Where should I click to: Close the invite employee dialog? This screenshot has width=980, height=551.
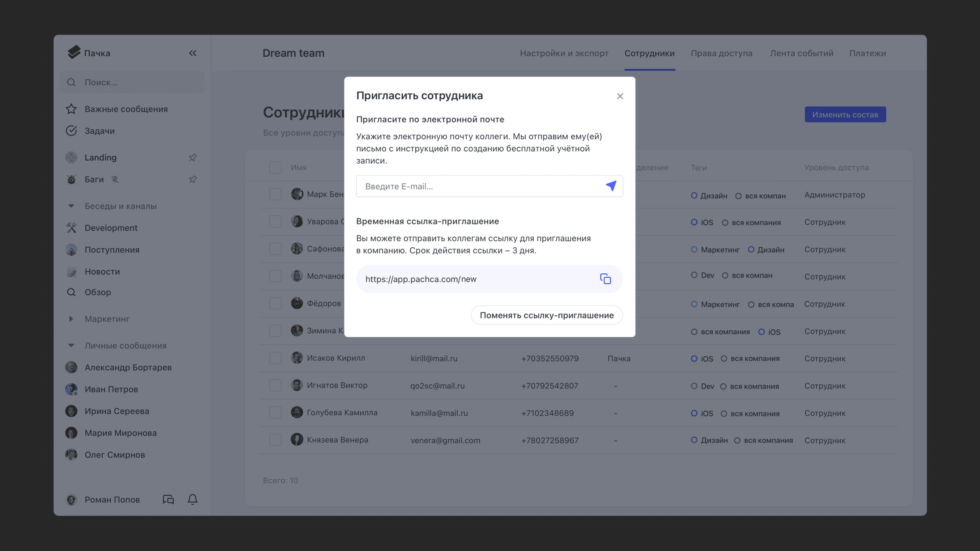click(x=620, y=96)
